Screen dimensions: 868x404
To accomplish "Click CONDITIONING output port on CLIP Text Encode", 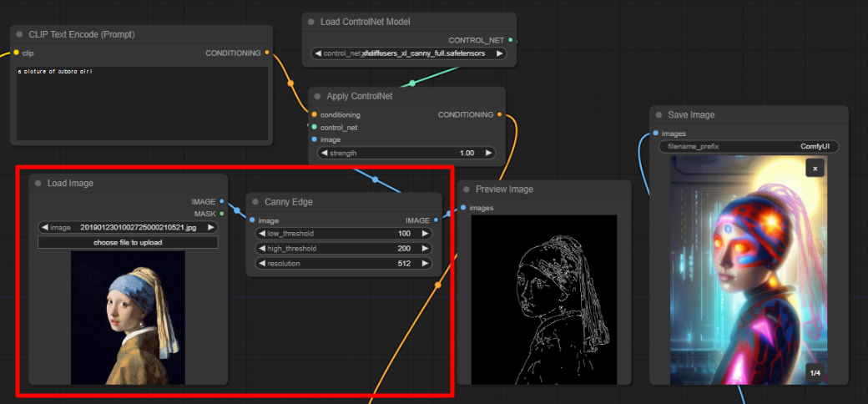I will pyautogui.click(x=267, y=53).
